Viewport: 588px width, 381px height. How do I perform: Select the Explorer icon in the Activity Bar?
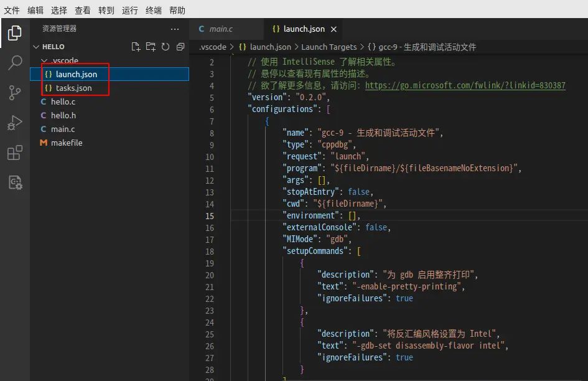pyautogui.click(x=15, y=32)
